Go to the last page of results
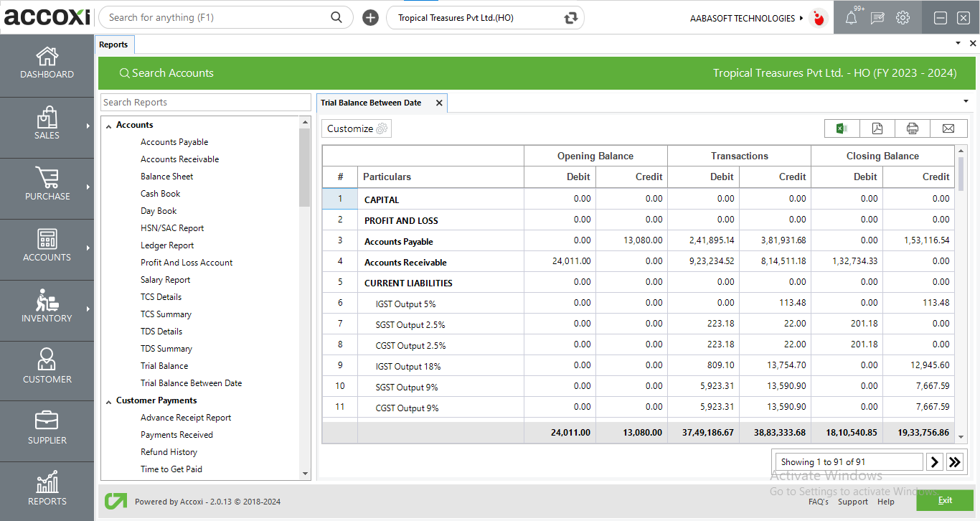The width and height of the screenshot is (980, 521). [954, 462]
